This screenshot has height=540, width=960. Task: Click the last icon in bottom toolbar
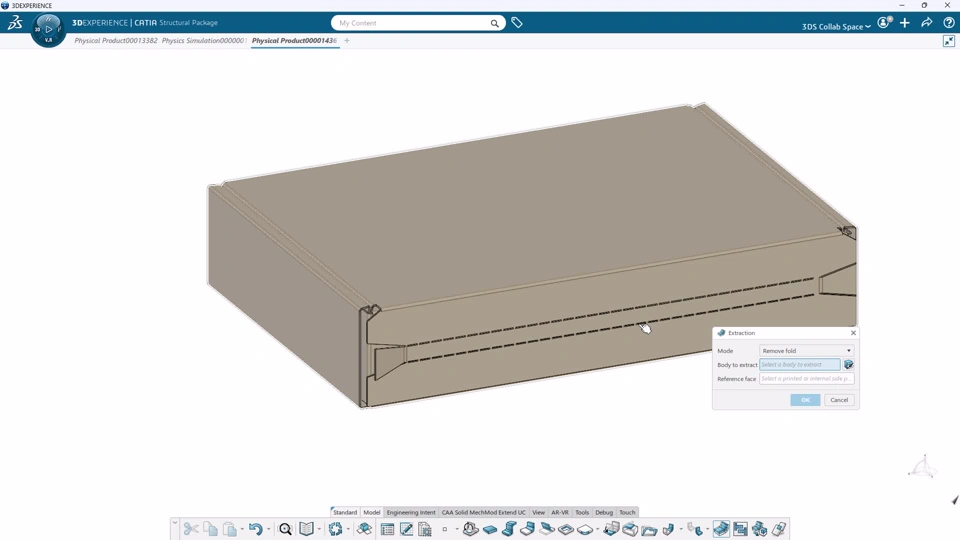(x=779, y=528)
